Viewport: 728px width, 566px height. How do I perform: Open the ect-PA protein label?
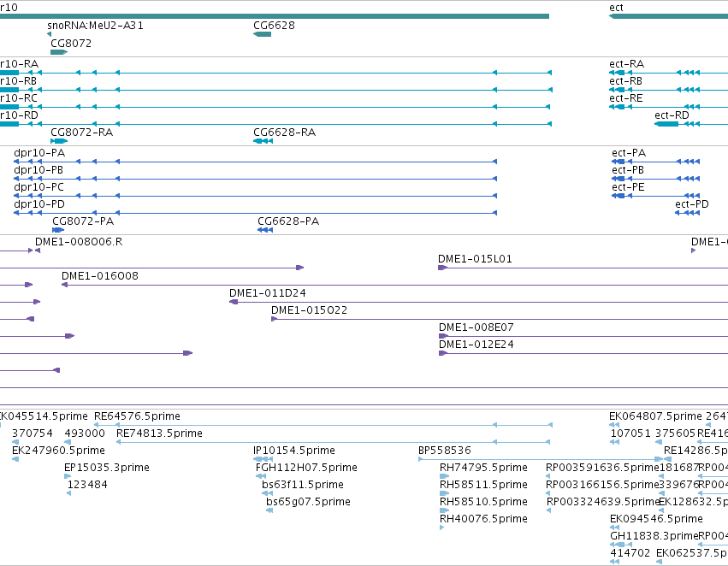click(x=629, y=153)
